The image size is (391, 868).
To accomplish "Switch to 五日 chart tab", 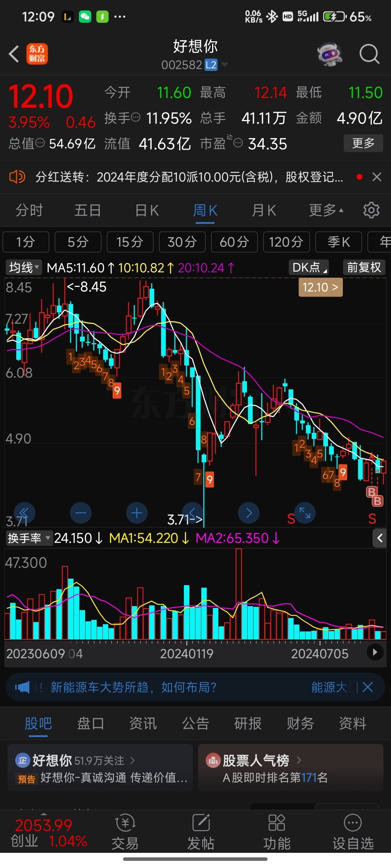I will [88, 210].
